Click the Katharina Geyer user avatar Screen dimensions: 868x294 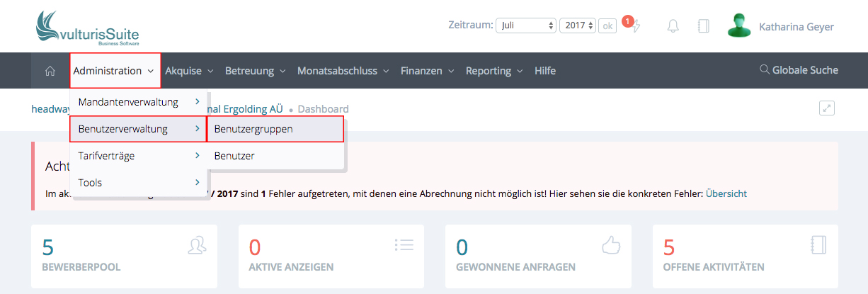pos(739,26)
